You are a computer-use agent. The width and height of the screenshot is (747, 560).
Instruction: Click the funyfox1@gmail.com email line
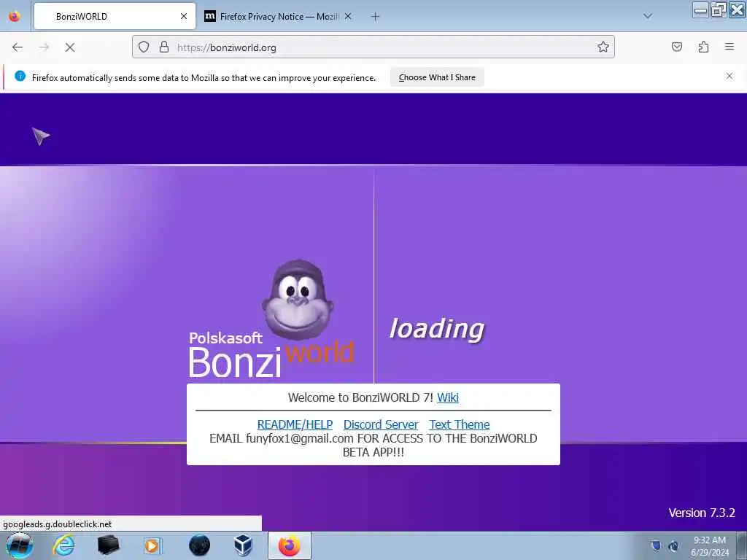coord(373,446)
